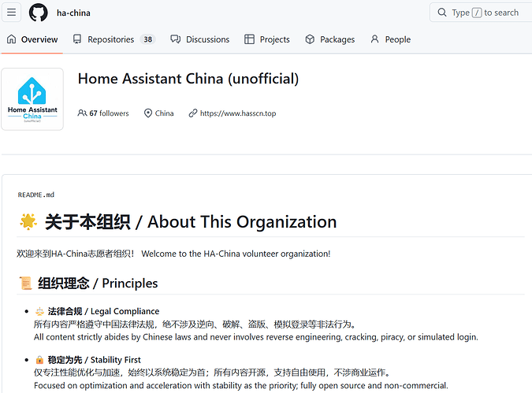
Task: Open the Discussions tab
Action: pyautogui.click(x=200, y=39)
